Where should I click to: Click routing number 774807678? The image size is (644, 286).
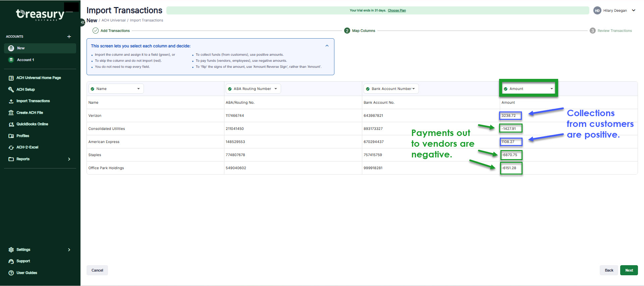[235, 155]
